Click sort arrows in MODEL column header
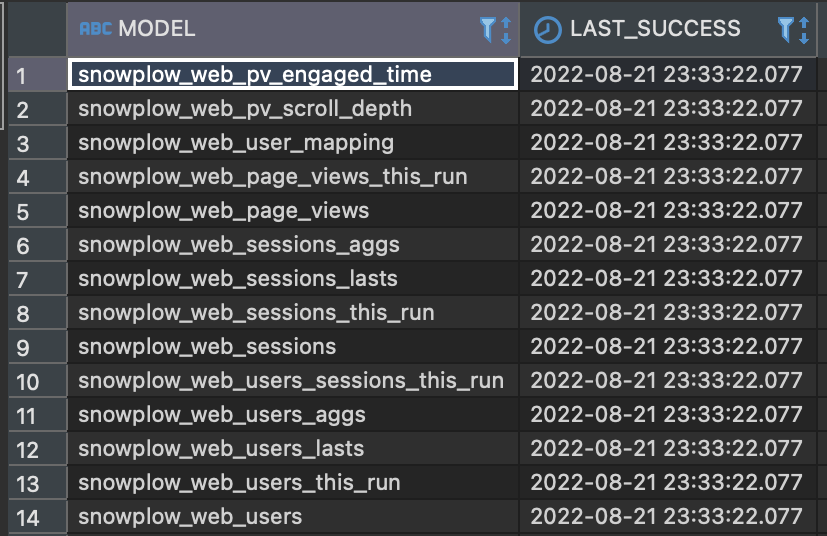The image size is (827, 536). (505, 30)
